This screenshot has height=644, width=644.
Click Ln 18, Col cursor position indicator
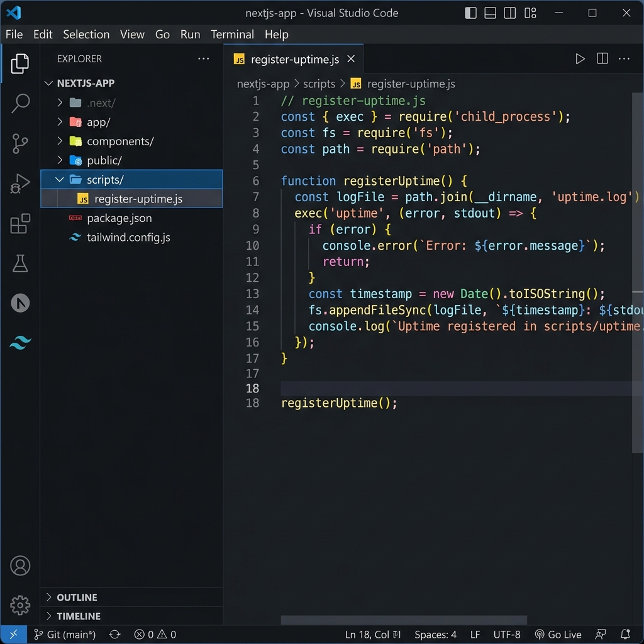point(372,635)
